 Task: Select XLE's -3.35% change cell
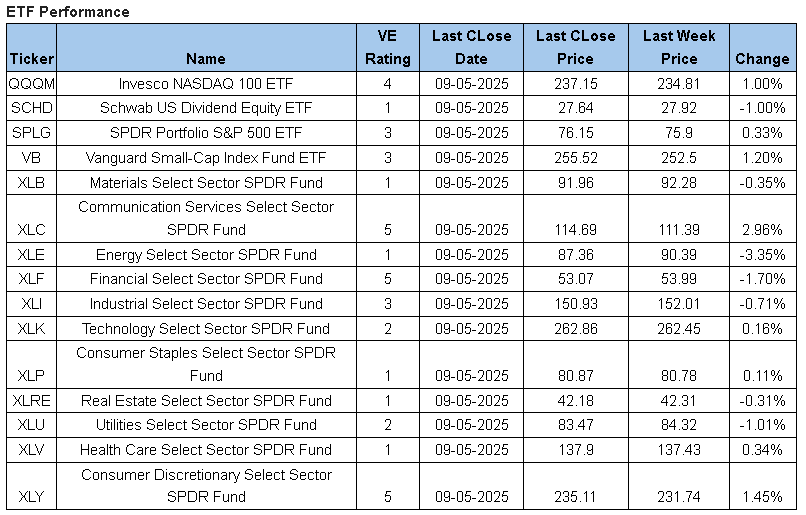(762, 255)
